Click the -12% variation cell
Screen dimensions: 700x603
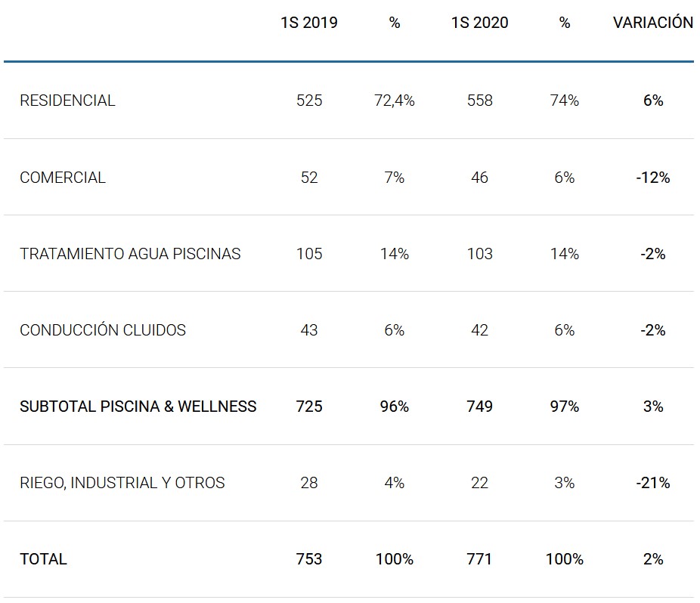(653, 178)
